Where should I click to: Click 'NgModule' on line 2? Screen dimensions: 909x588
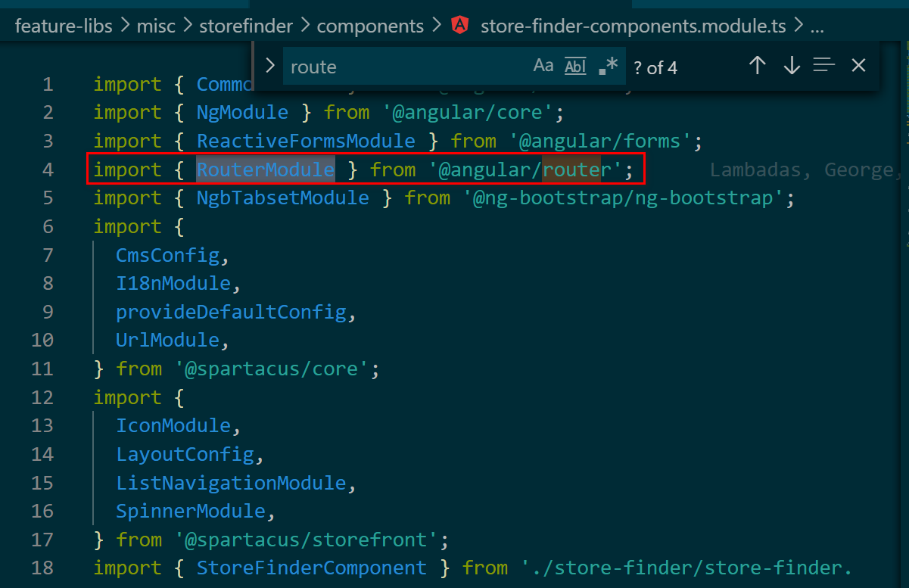pos(242,113)
